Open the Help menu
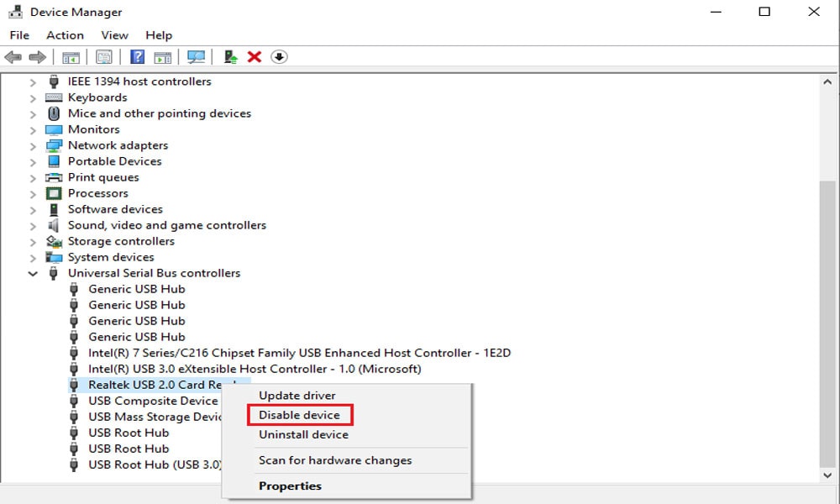The width and height of the screenshot is (840, 504). coord(159,34)
